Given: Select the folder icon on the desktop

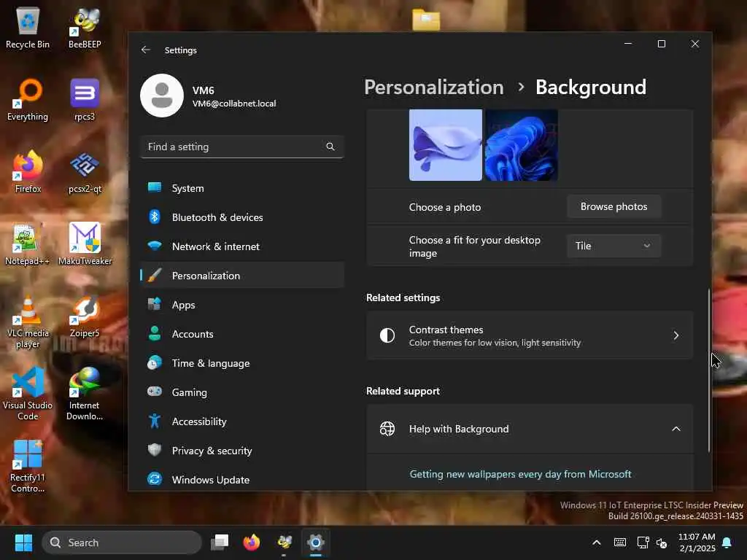Looking at the screenshot, I should (x=426, y=20).
